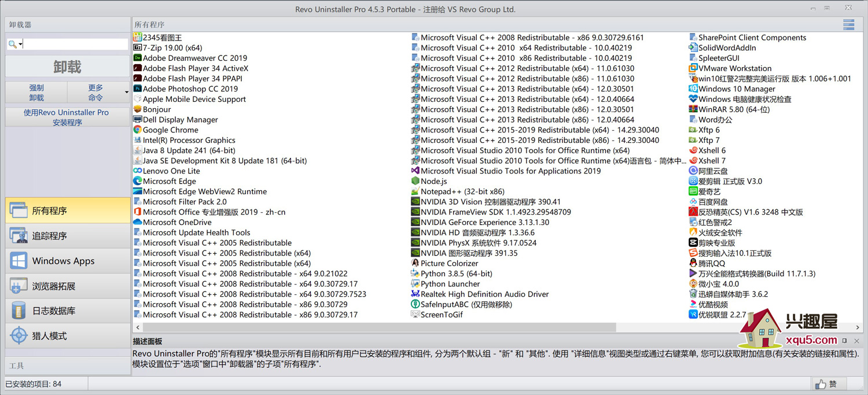Click the thumbs-up 赞 button
The image size is (868, 395).
(x=830, y=384)
